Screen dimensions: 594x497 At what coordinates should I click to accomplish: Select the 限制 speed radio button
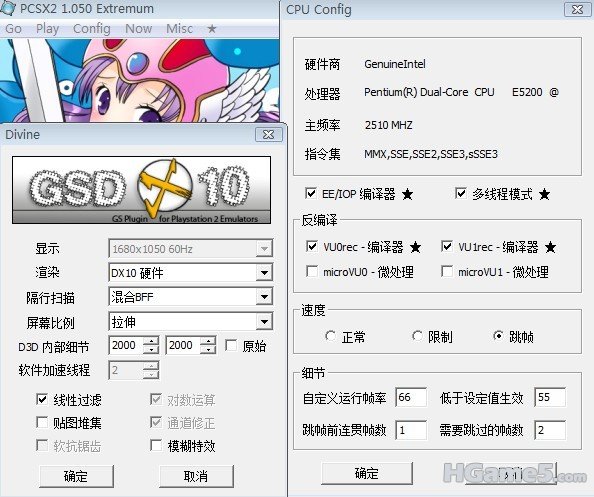[x=417, y=336]
